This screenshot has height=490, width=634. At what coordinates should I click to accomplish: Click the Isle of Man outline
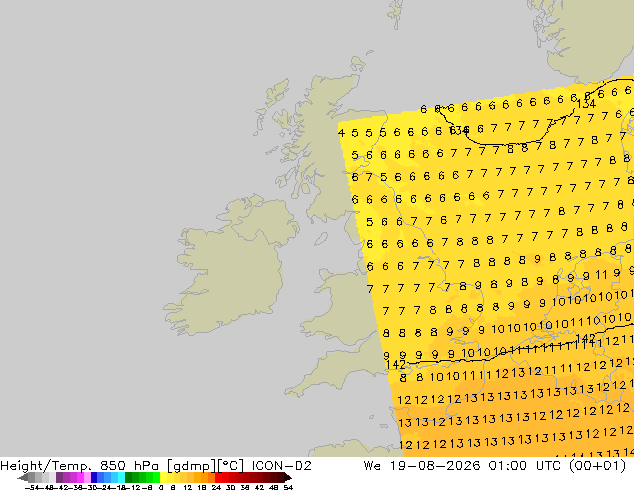[x=321, y=239]
